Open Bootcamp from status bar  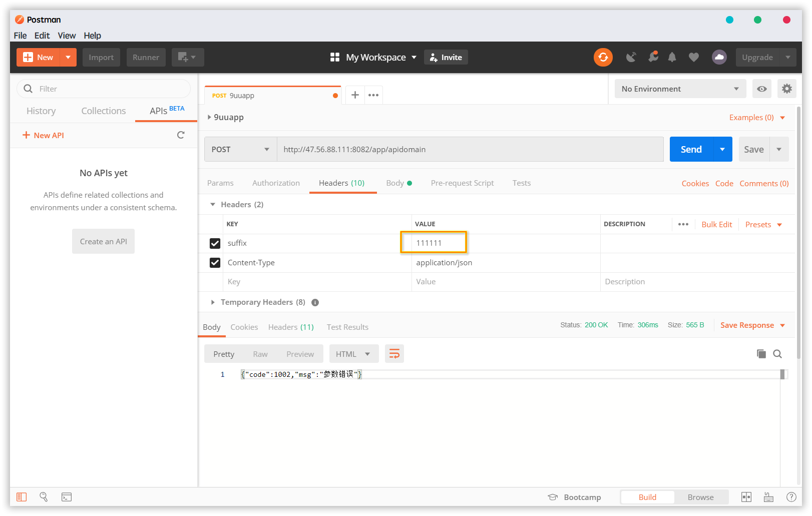point(575,497)
